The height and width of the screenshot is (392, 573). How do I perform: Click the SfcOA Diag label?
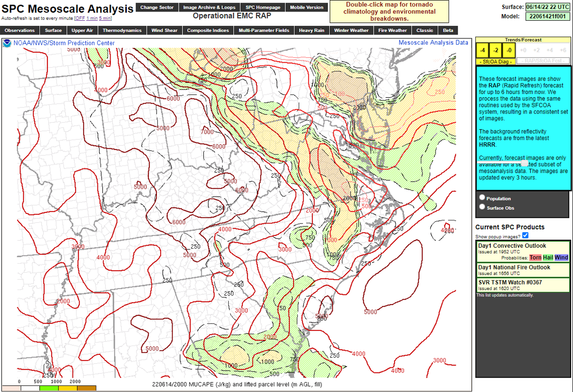[496, 62]
